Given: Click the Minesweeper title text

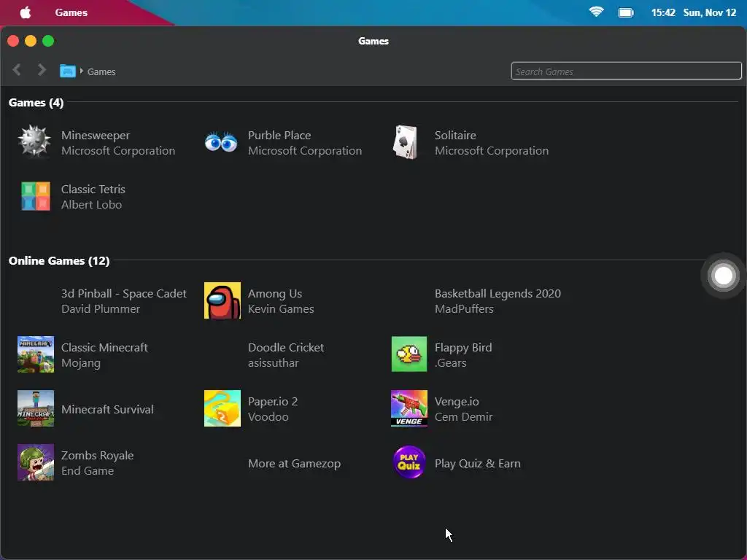Looking at the screenshot, I should pyautogui.click(x=96, y=135).
